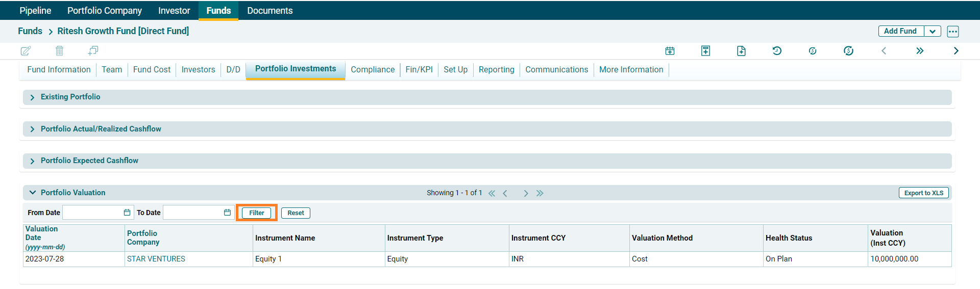This screenshot has height=289, width=980.
Task: Open the Add Fund dropdown arrow
Action: tap(933, 31)
